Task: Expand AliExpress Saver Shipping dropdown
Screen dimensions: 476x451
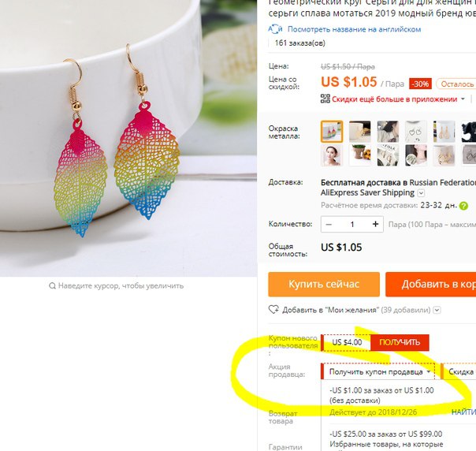Action: (421, 193)
